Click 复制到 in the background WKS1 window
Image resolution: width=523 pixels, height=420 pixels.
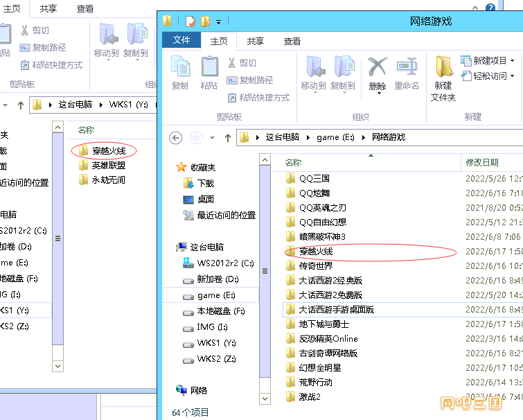(x=135, y=42)
